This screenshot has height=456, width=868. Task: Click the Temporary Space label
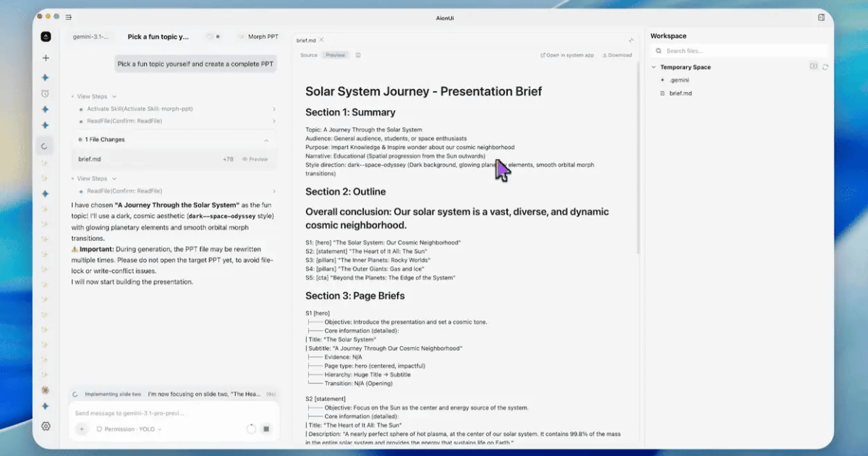(686, 67)
